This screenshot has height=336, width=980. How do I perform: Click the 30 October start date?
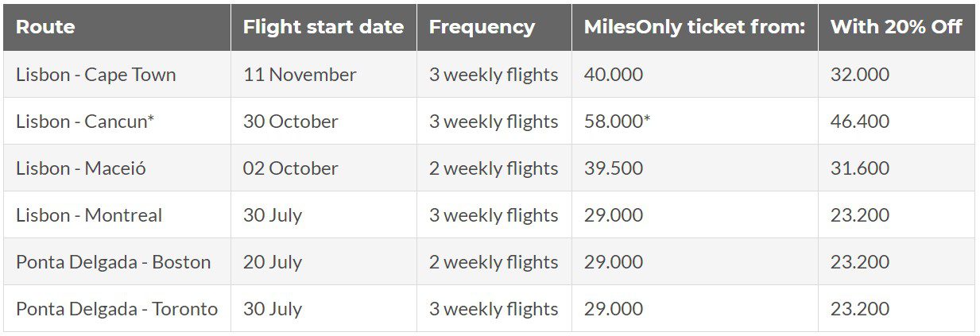point(291,122)
